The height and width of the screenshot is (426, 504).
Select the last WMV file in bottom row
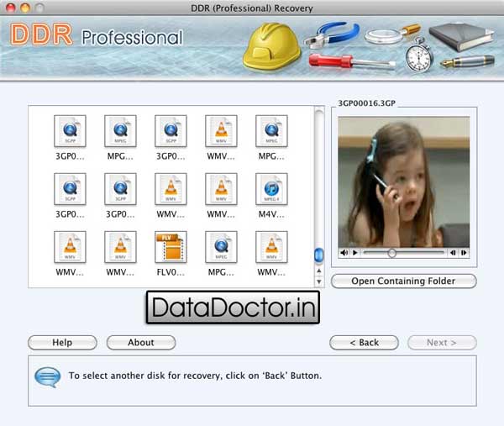[271, 247]
